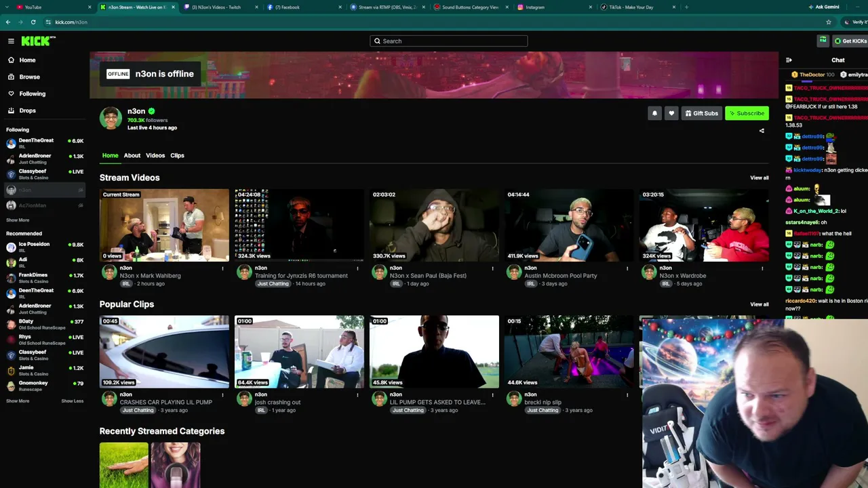Play the Lil Pump Gets Asked To Leave clip
Image resolution: width=868 pixels, height=488 pixels.
tap(434, 352)
